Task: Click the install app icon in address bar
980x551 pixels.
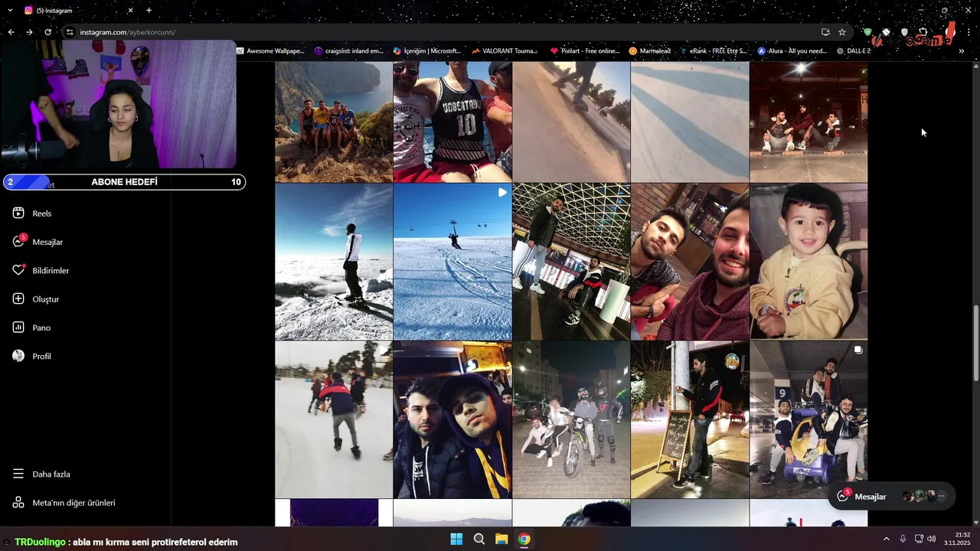Action: click(x=825, y=32)
